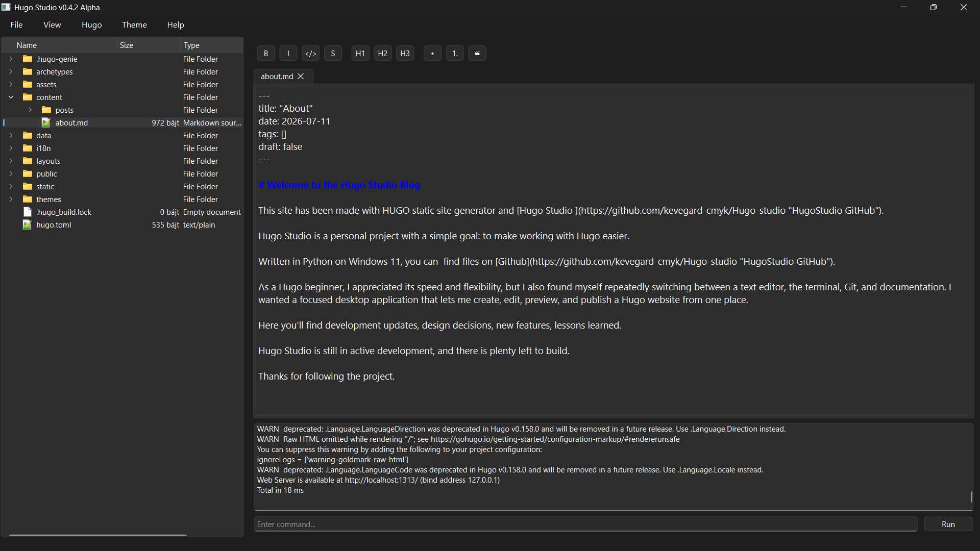Image resolution: width=980 pixels, height=551 pixels.
Task: Sort files by Type column header
Action: pyautogui.click(x=212, y=45)
